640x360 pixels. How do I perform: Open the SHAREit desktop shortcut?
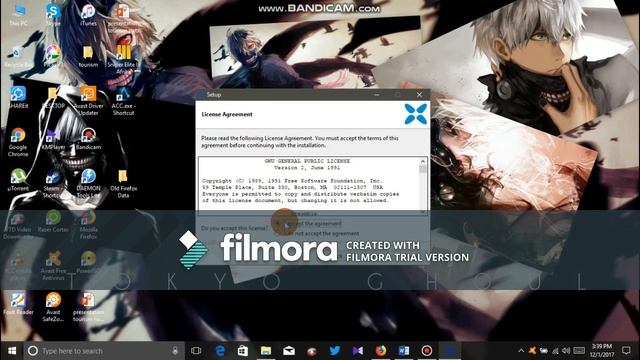pos(18,98)
